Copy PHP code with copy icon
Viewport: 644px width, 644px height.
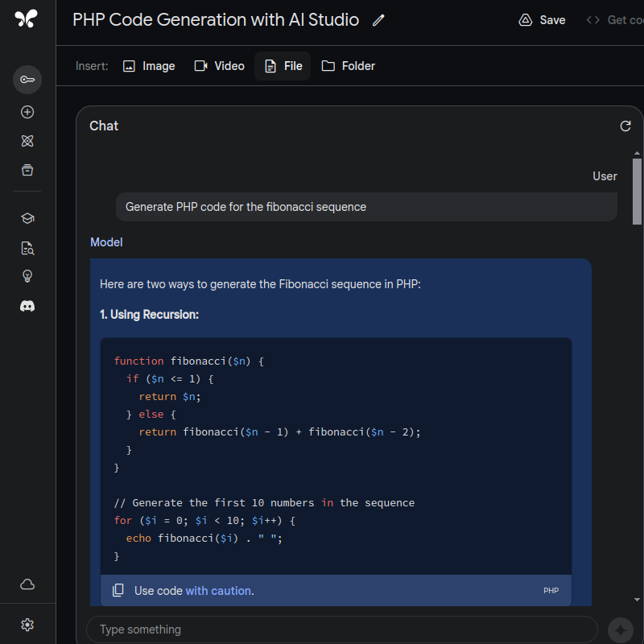pos(118,591)
